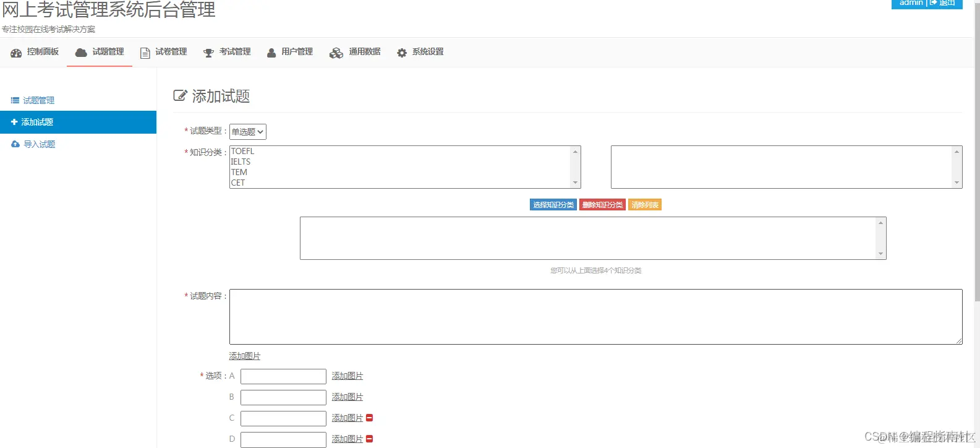This screenshot has width=980, height=448.
Task: Click the plus icon beside 添加试题 sidebar item
Action: click(14, 122)
